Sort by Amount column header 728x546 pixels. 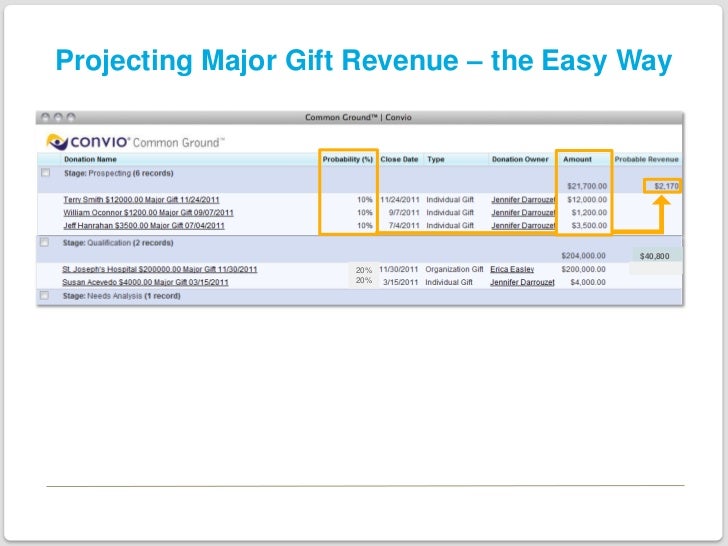click(577, 159)
